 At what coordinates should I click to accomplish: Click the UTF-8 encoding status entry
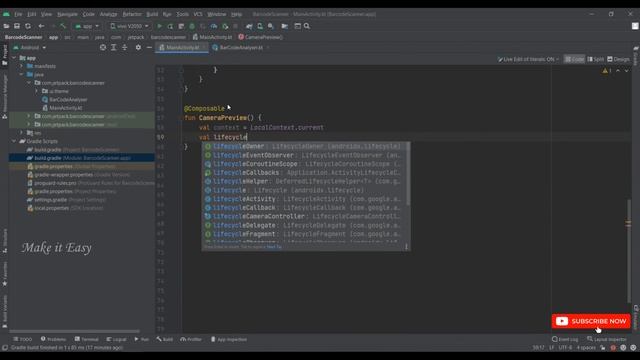[565, 348]
